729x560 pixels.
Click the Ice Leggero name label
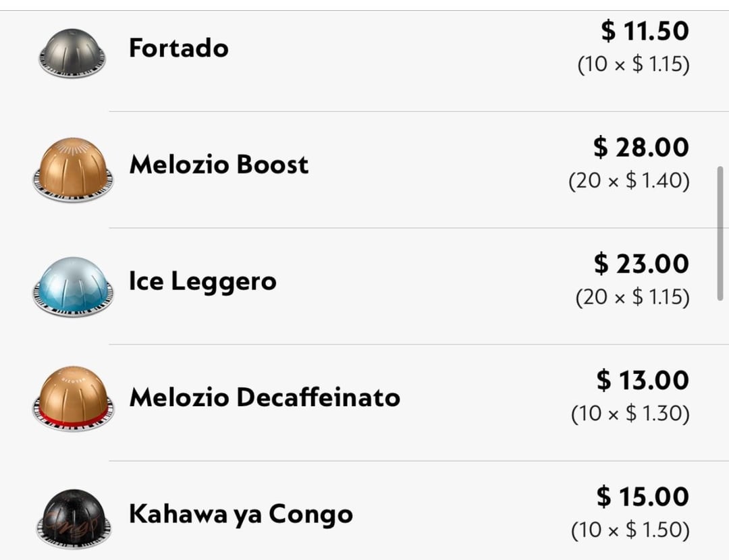[x=202, y=281]
